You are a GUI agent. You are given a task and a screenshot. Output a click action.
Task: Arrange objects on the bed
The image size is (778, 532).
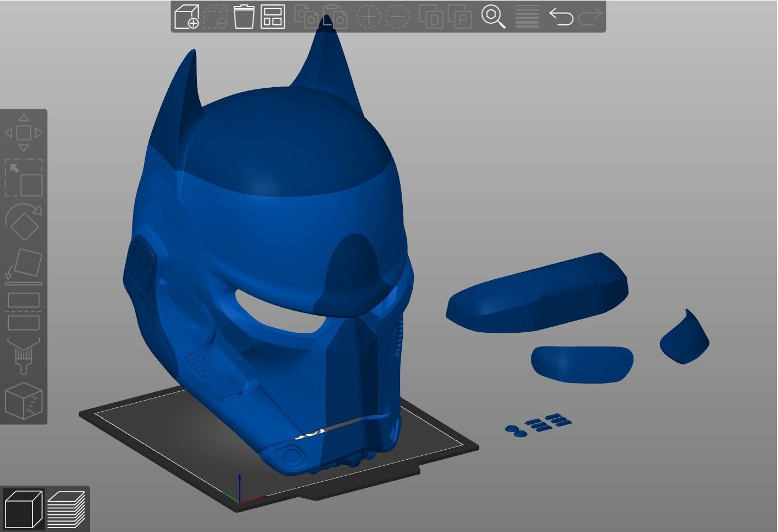[273, 17]
